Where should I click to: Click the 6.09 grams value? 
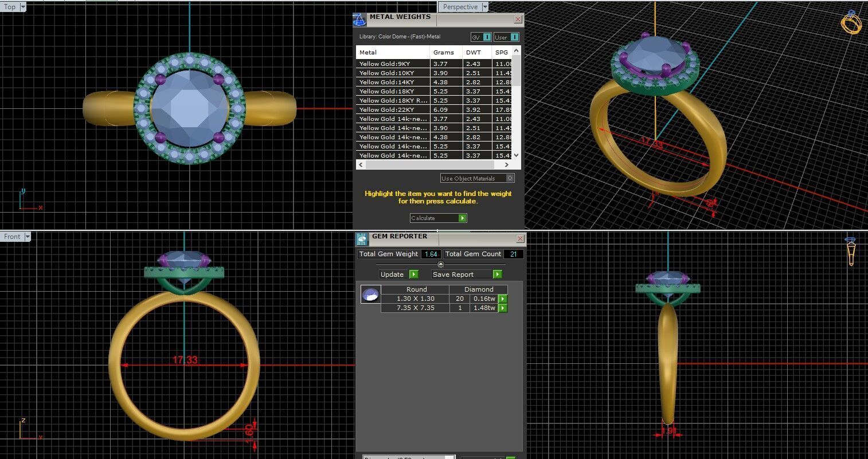[440, 109]
